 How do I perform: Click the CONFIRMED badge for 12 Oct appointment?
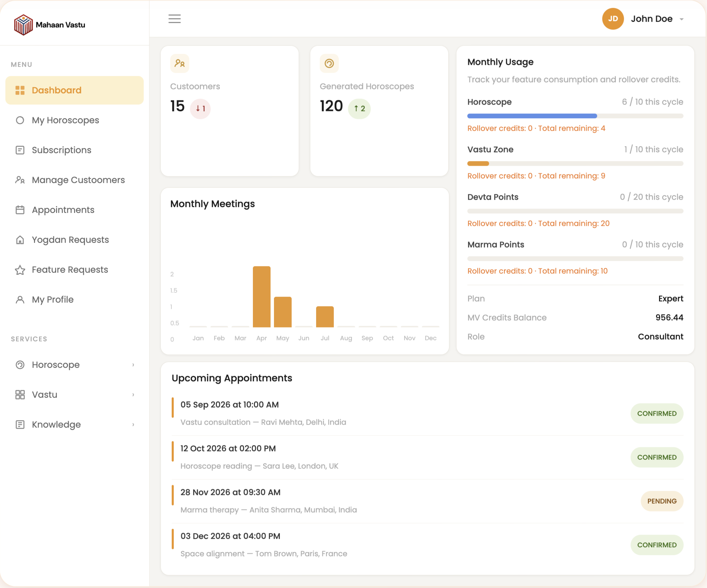tap(657, 457)
